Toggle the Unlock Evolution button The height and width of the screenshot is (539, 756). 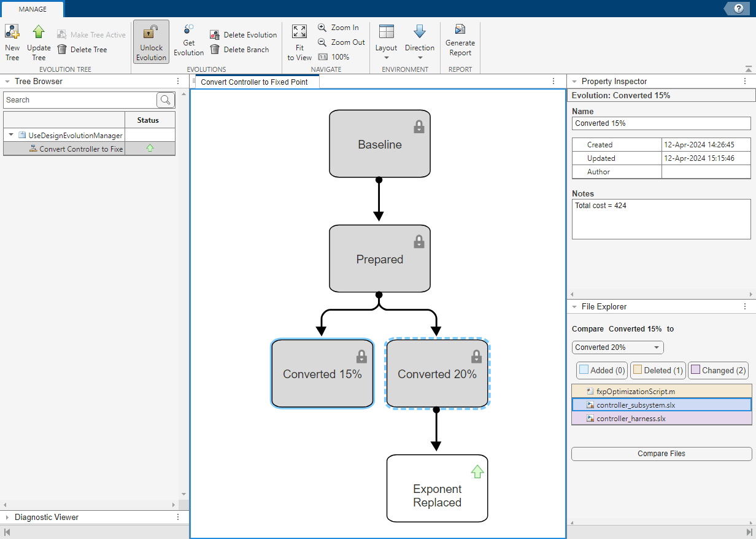[x=151, y=42]
